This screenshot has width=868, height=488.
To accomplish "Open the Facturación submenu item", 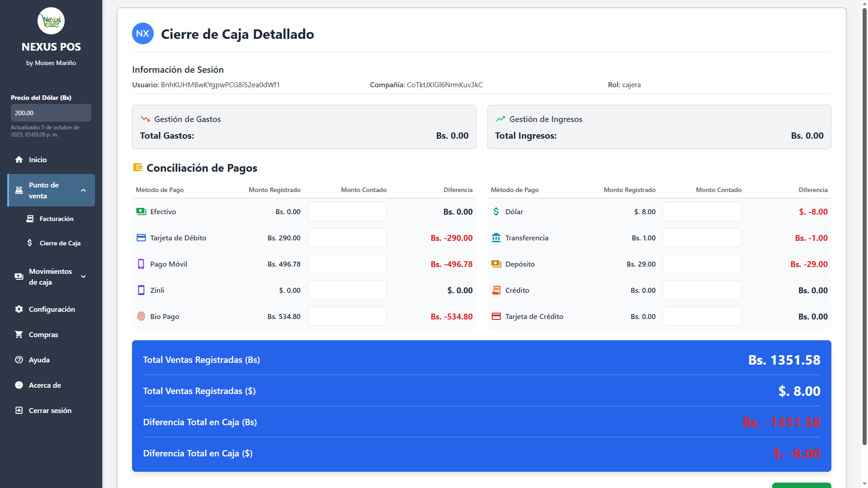I will (x=56, y=219).
